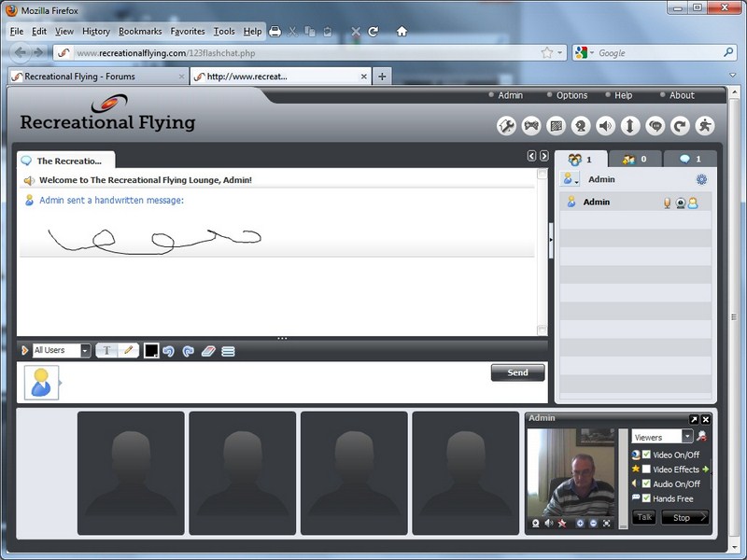This screenshot has width=747, height=560.
Task: Click the game controller icon
Action: pos(531,126)
